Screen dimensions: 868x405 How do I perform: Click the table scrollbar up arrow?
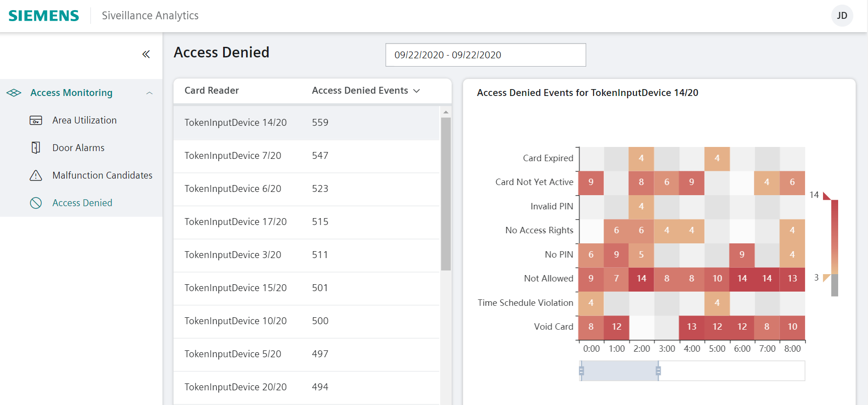[x=446, y=112]
